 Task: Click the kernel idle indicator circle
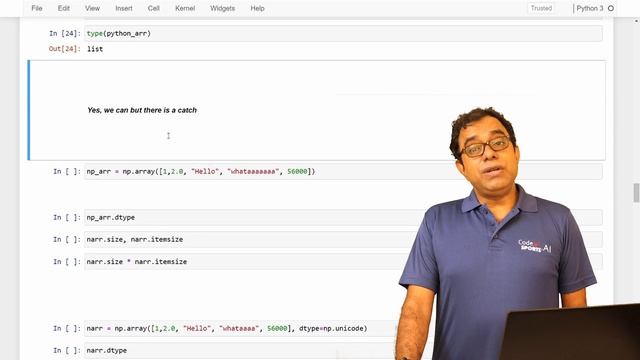click(x=611, y=8)
